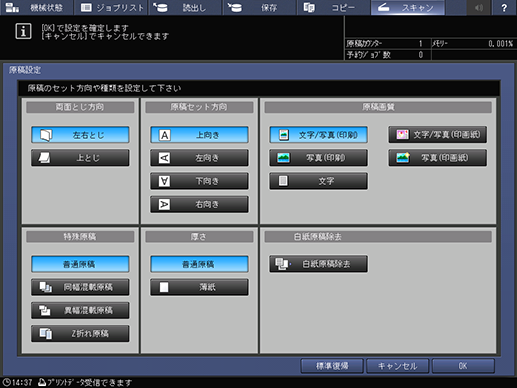Click the 白紙原稿除去 section header
Screen dimensions: 517x388
pos(378,237)
